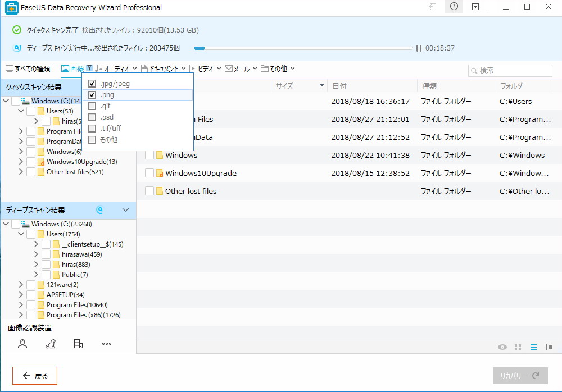This screenshot has width=562, height=392.
Task: Expand the hirasawa(459) tree node
Action: coord(36,254)
